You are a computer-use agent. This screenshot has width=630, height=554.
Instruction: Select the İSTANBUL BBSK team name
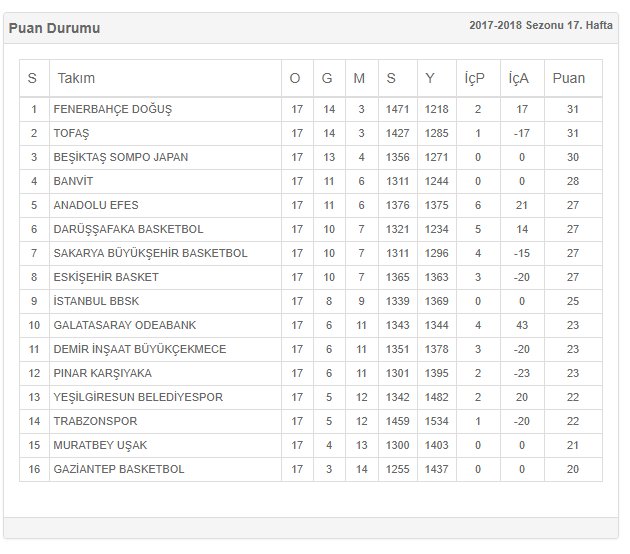(x=96, y=301)
